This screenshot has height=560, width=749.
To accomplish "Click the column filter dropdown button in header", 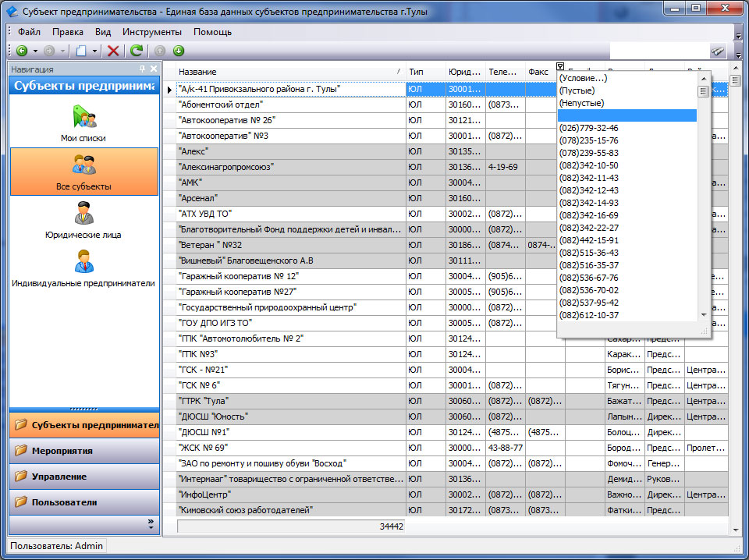I will pyautogui.click(x=561, y=66).
